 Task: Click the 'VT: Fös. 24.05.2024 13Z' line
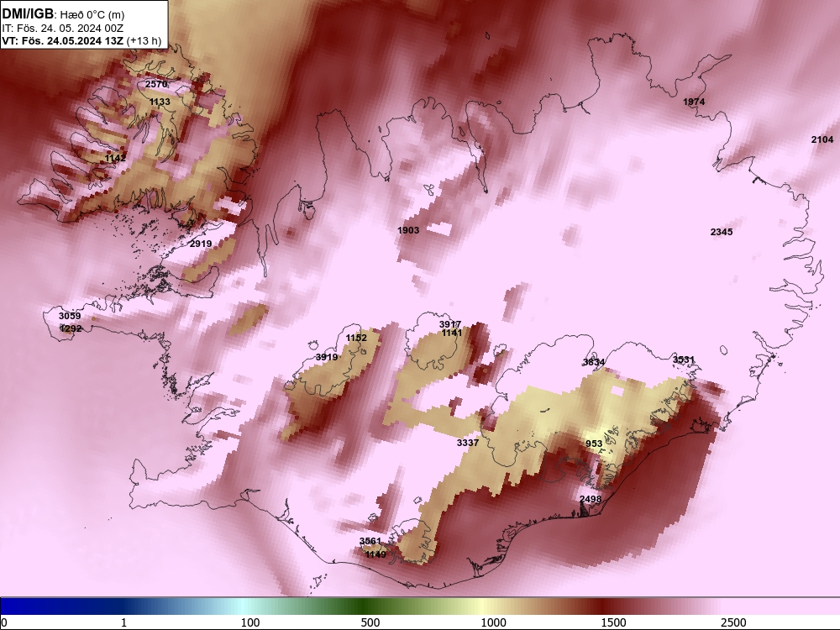click(x=63, y=40)
